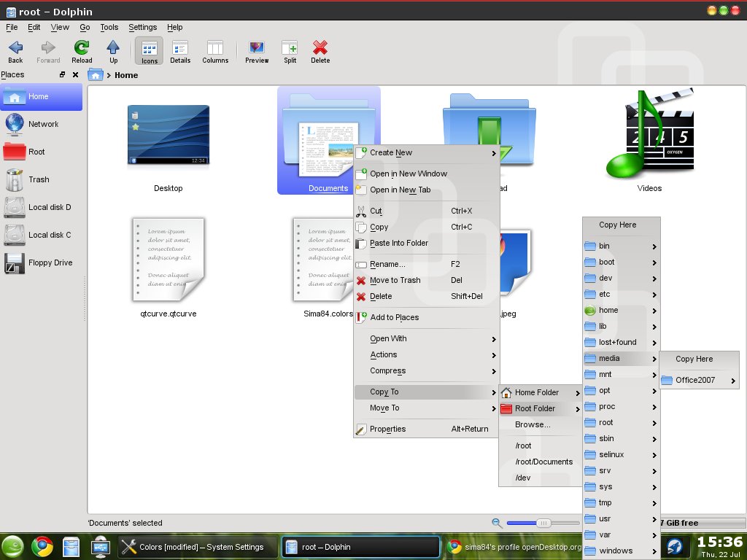Image resolution: width=747 pixels, height=560 pixels.
Task: Select the qtcurve.qtcurve file
Action: [x=169, y=260]
